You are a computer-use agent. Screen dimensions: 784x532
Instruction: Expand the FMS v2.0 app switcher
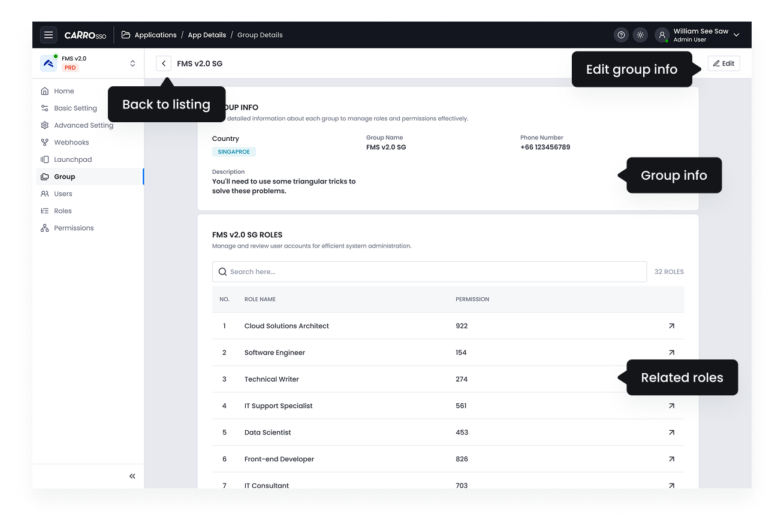coord(132,64)
